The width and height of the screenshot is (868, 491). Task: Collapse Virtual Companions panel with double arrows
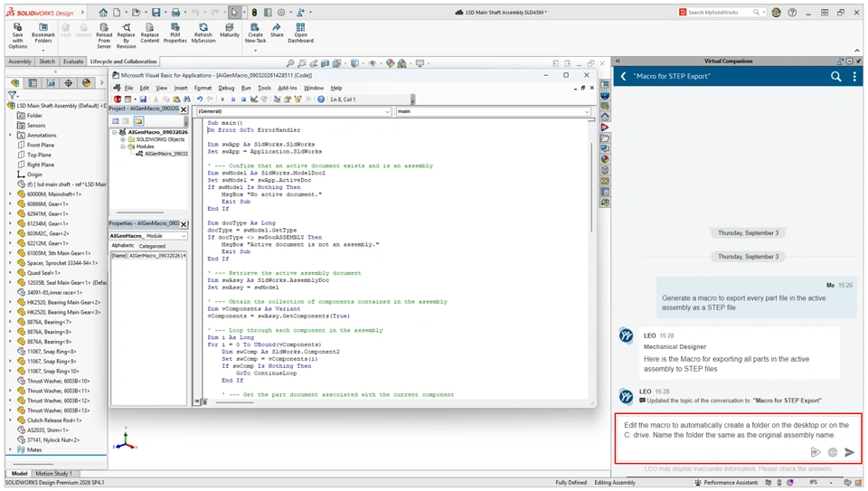618,61
